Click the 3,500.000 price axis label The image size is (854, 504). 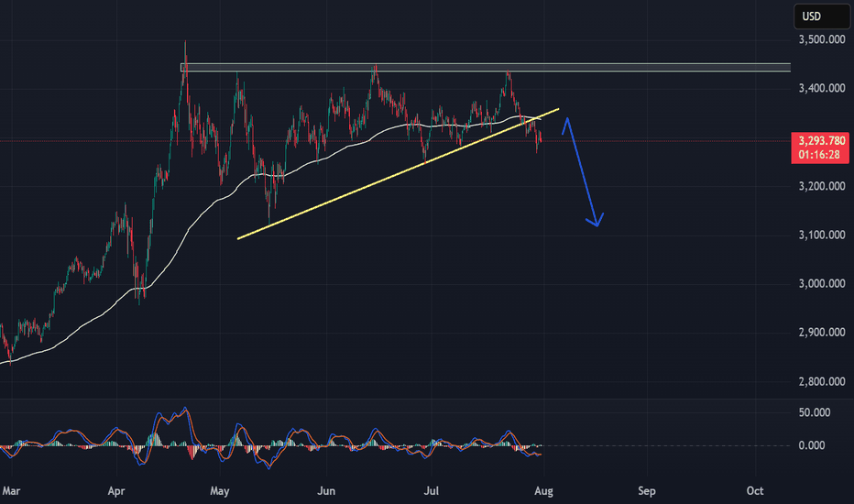(x=822, y=39)
